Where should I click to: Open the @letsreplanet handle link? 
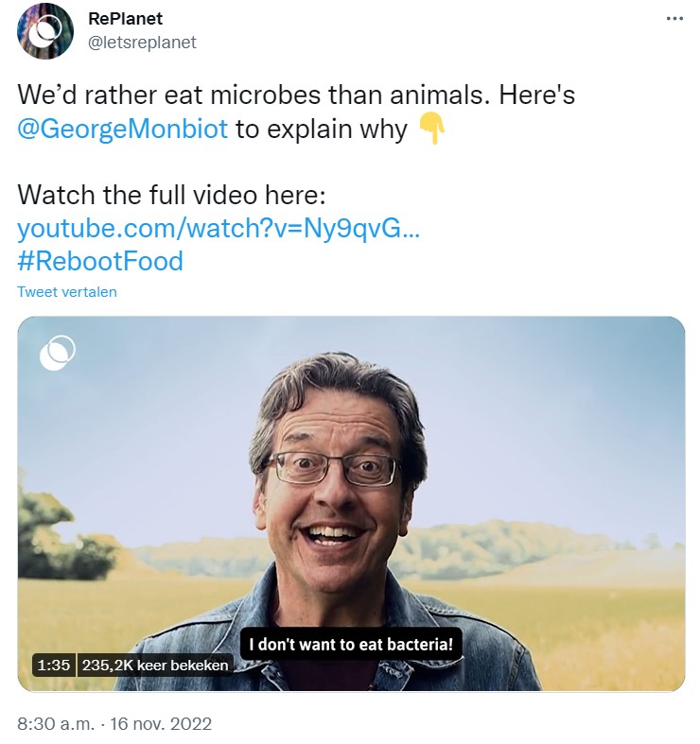(142, 43)
